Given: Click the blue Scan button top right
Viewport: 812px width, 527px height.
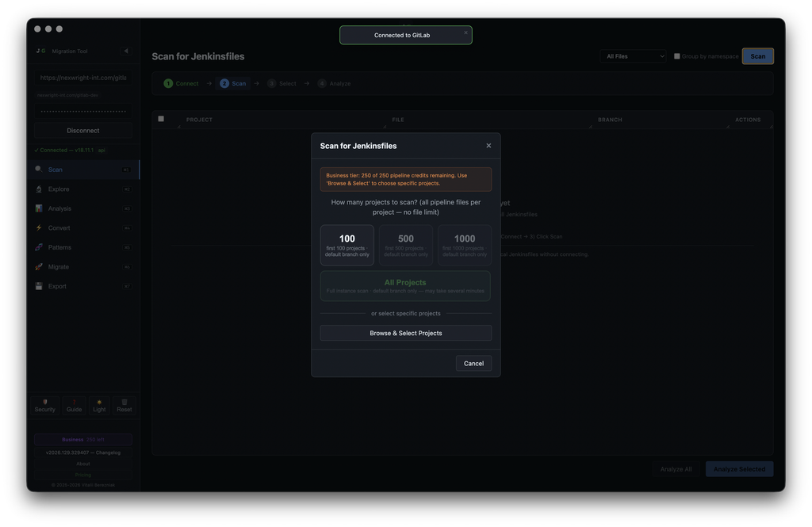Looking at the screenshot, I should pos(757,56).
